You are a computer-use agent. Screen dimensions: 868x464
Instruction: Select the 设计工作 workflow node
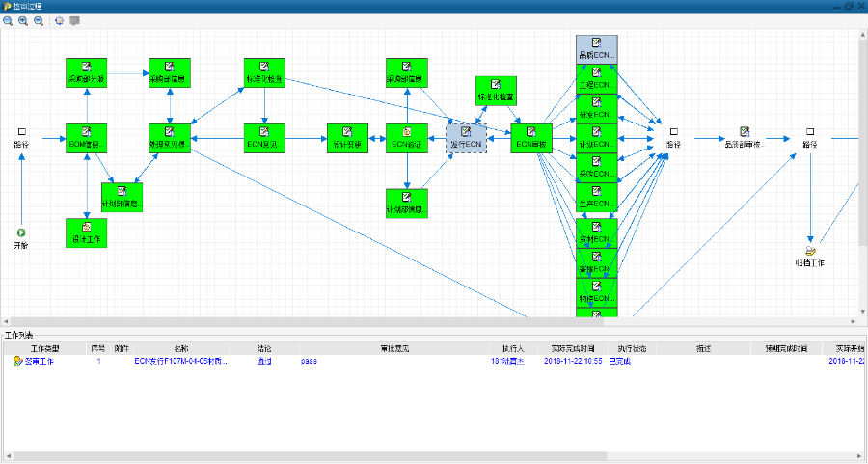click(x=87, y=232)
